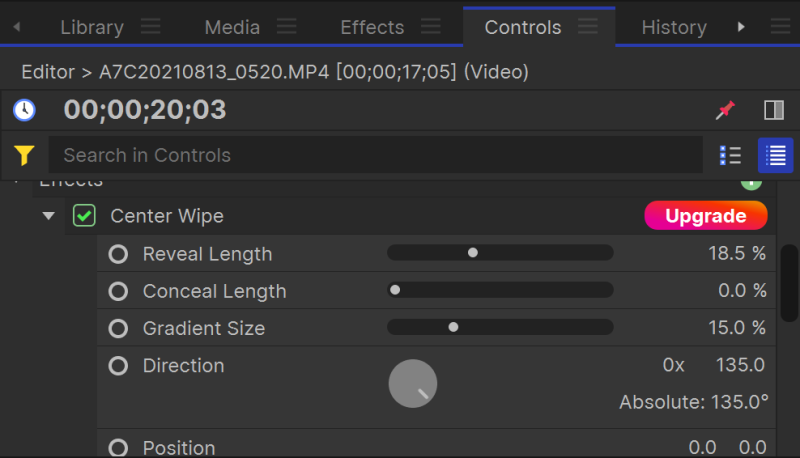Click the red pin icon
The height and width of the screenshot is (458, 800).
click(x=725, y=110)
